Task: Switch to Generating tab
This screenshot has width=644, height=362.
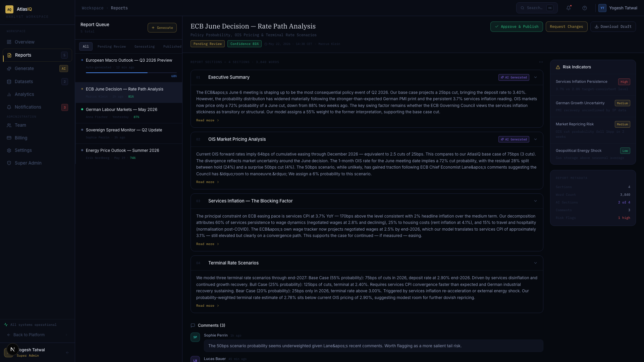Action: point(145,47)
